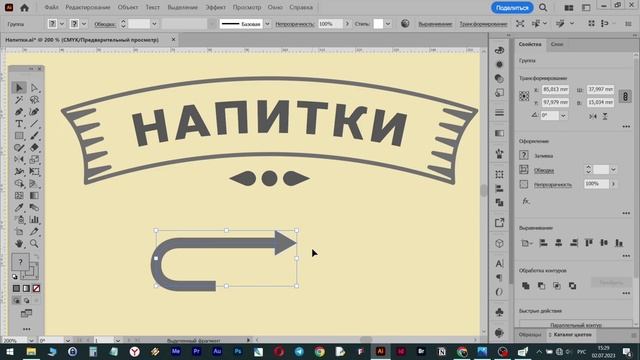Open Recolor Artwork color wheel icon
The height and width of the screenshot is (360, 640).
[x=405, y=24]
